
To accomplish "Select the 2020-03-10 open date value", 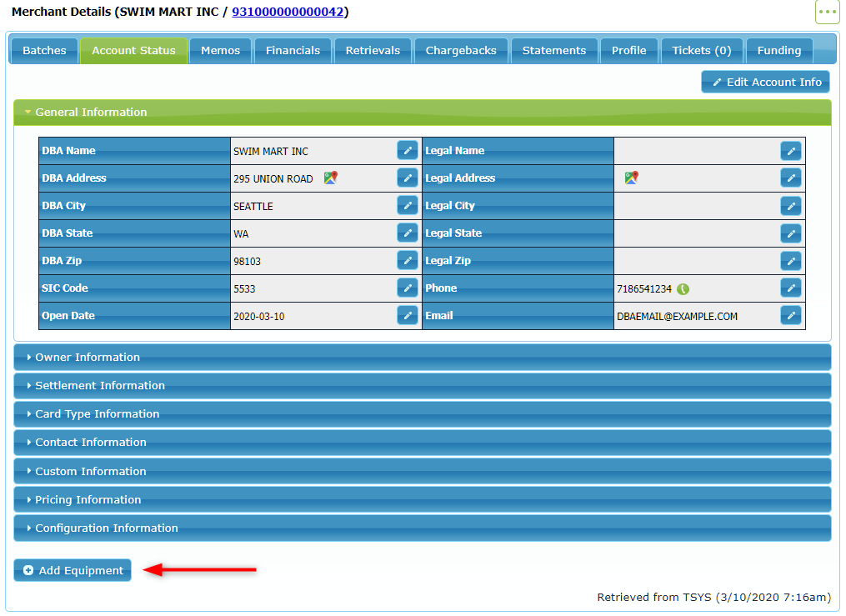I will tap(258, 317).
